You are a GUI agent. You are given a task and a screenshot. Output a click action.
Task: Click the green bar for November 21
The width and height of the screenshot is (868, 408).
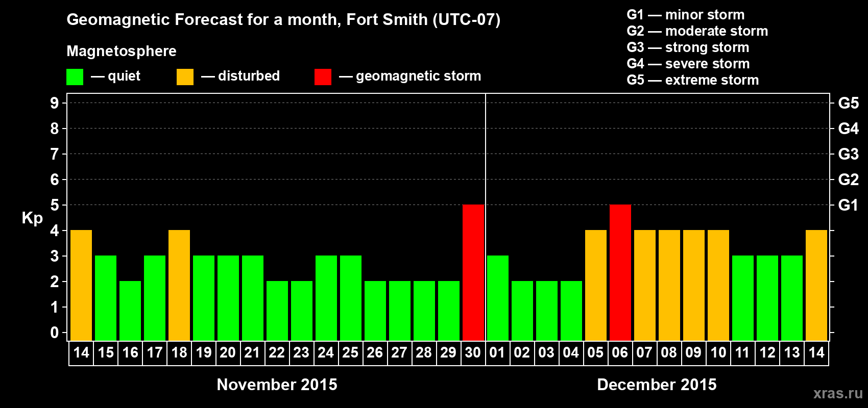click(x=253, y=298)
